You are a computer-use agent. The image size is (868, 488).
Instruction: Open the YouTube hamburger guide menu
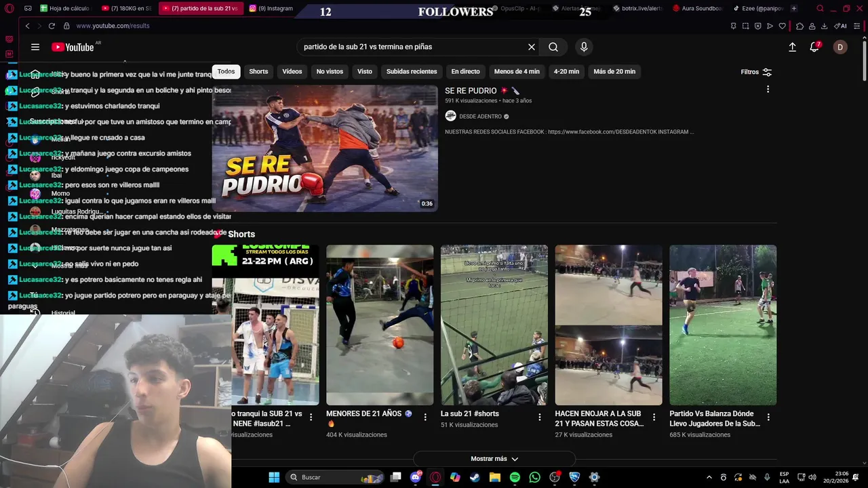(x=35, y=47)
